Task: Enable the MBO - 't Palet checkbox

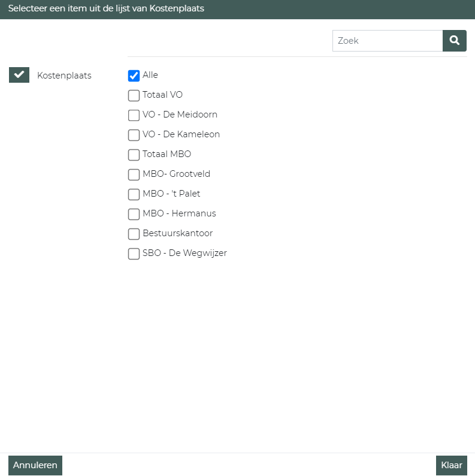Action: pos(134,194)
